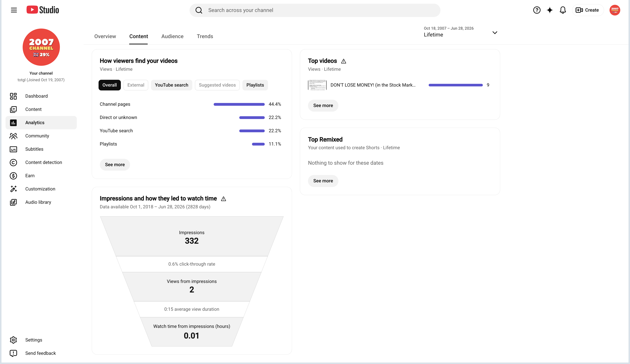Click the Channel pages traffic source row
The height and width of the screenshot is (364, 630).
pos(190,104)
